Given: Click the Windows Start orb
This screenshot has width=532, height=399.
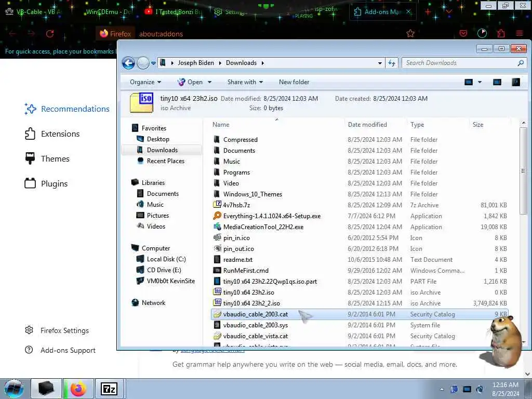Looking at the screenshot, I should tap(14, 389).
